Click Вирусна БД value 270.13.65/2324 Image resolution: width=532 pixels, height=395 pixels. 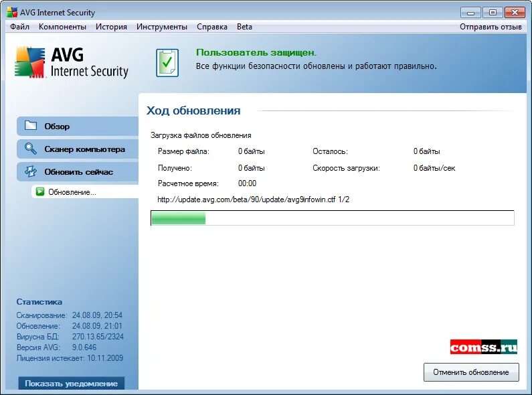(98, 337)
